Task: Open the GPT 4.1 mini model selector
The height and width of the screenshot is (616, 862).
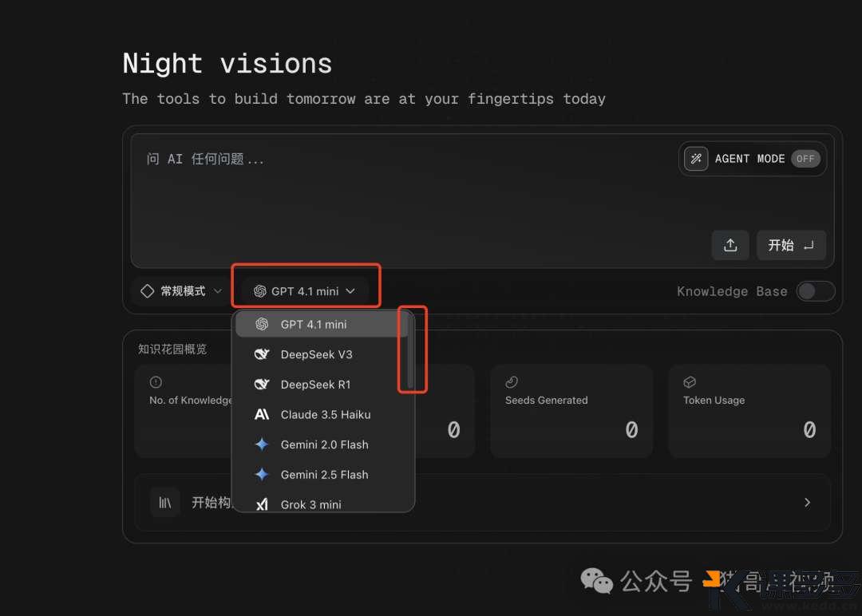Action: [x=305, y=291]
